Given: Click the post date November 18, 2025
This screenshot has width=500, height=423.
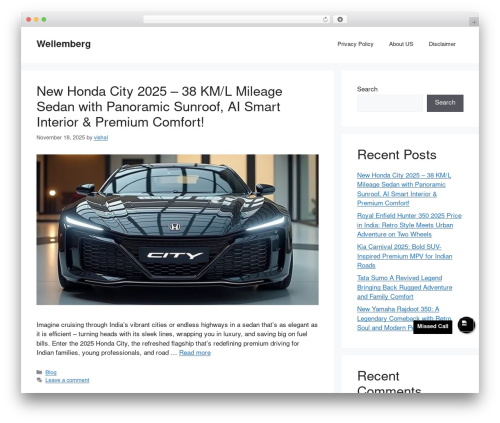Looking at the screenshot, I should tap(61, 138).
